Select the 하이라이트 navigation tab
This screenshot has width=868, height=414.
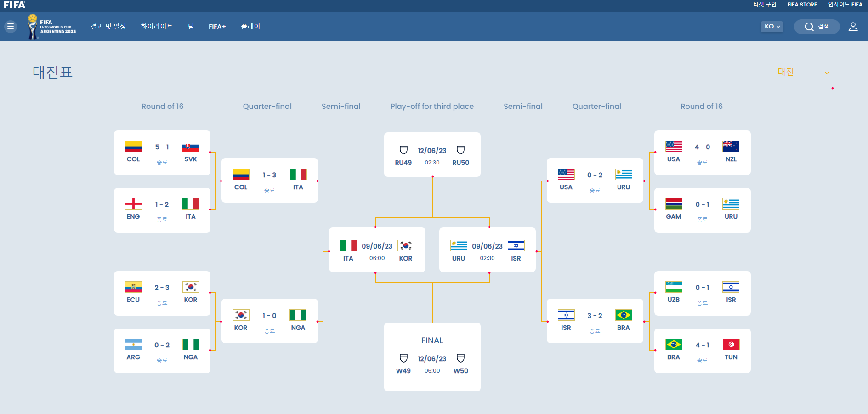click(156, 26)
